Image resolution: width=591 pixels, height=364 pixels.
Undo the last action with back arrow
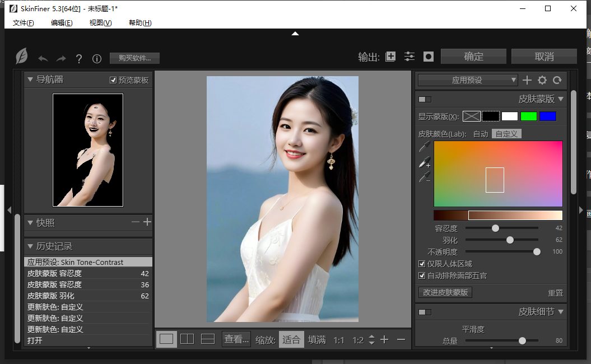(43, 58)
